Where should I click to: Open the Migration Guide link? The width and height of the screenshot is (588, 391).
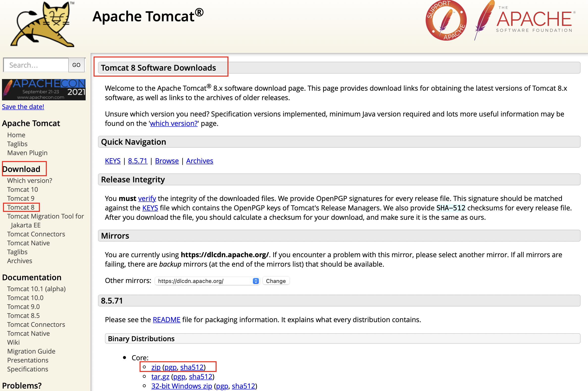pos(31,352)
